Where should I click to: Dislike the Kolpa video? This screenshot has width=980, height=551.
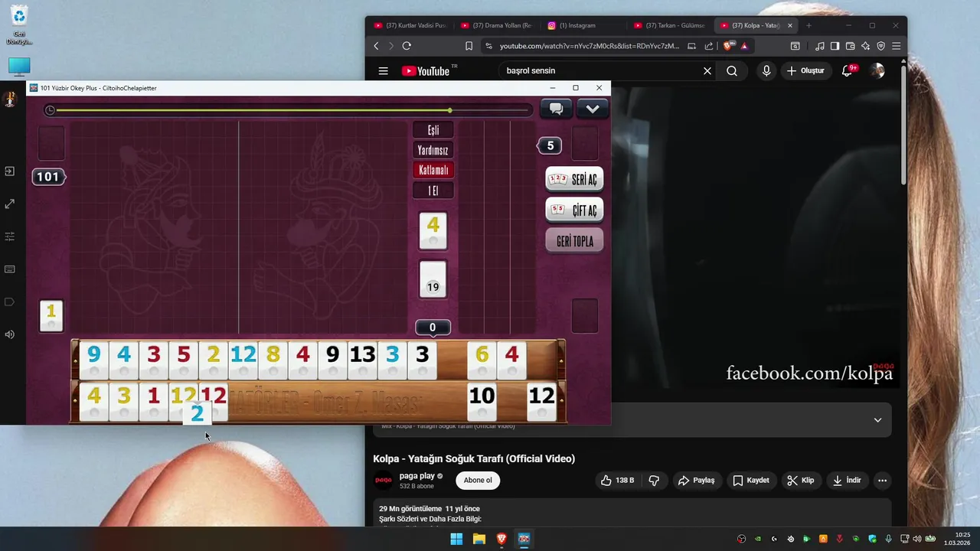coord(654,481)
